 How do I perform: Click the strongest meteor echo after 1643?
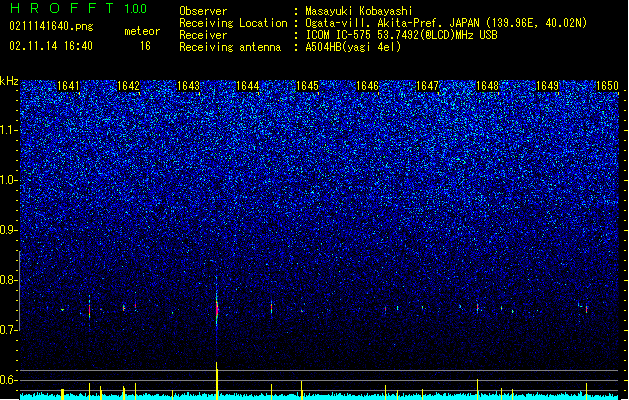pos(217,309)
